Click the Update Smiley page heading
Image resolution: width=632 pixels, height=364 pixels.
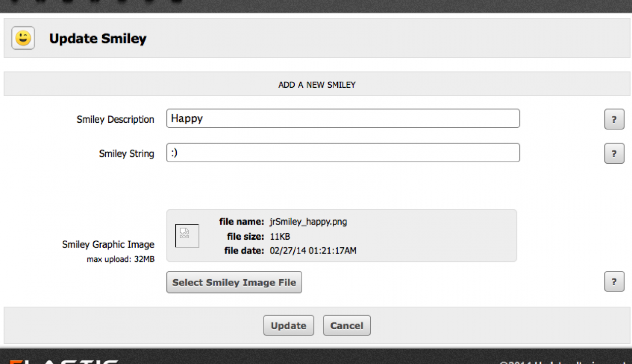98,38
